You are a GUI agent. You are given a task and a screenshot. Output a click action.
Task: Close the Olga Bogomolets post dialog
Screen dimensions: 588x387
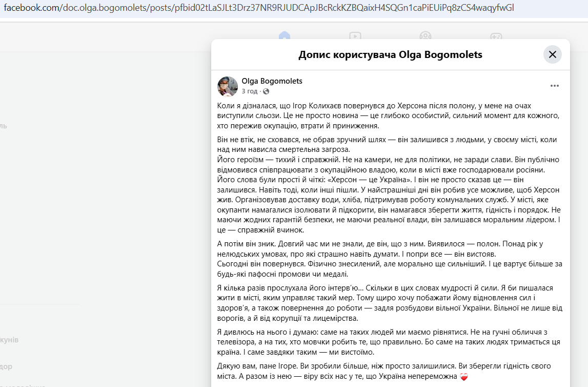pyautogui.click(x=553, y=54)
